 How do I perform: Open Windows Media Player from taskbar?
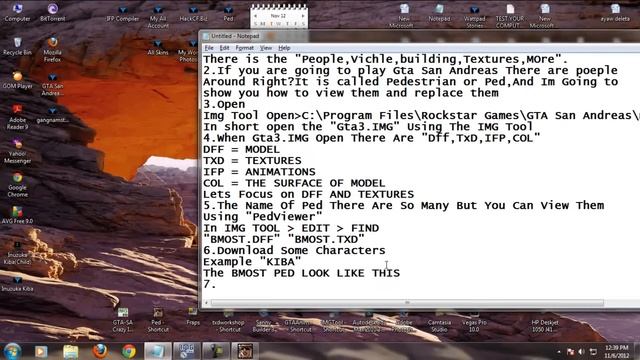(41, 351)
